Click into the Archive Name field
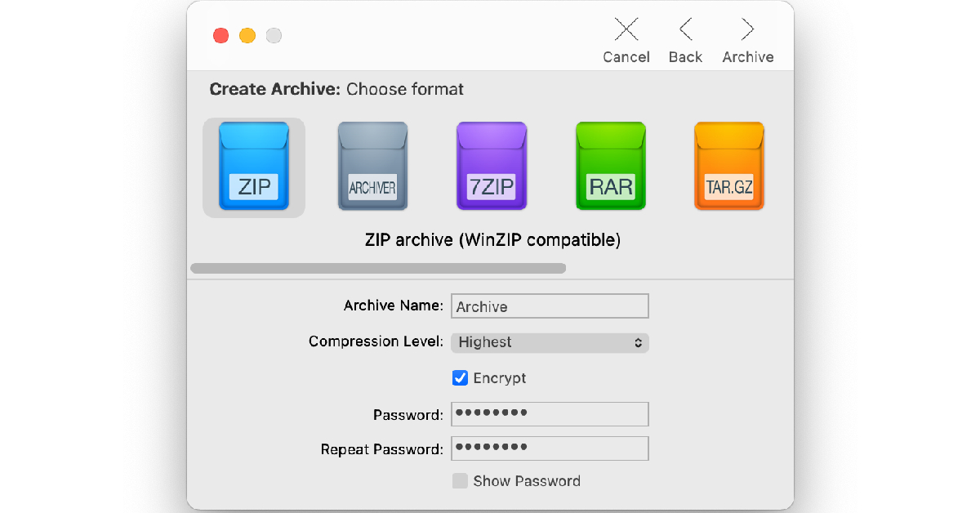This screenshot has width=980, height=513. coord(550,306)
